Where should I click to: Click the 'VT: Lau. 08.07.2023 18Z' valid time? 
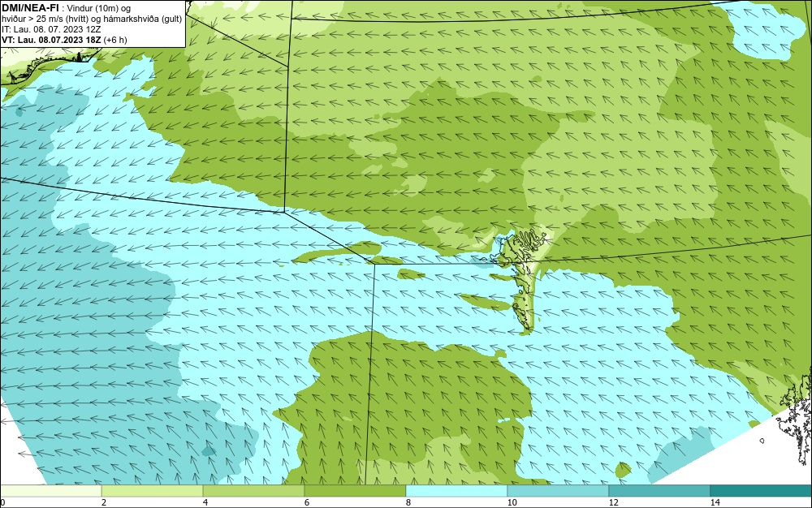pos(52,40)
